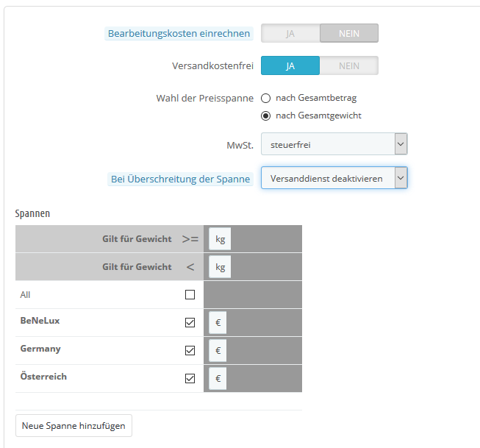Switch Versandkostenfrei to NEIN
Viewport: 480px width, 448px height.
(349, 65)
